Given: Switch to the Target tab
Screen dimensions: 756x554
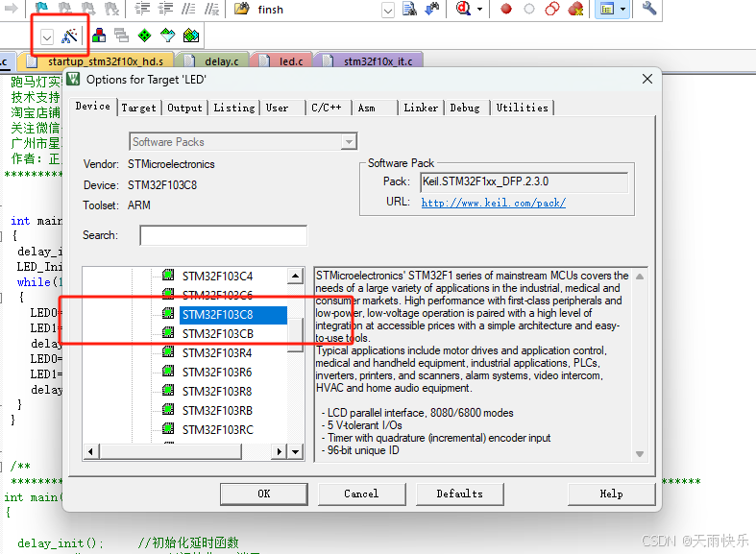Looking at the screenshot, I should (x=139, y=108).
